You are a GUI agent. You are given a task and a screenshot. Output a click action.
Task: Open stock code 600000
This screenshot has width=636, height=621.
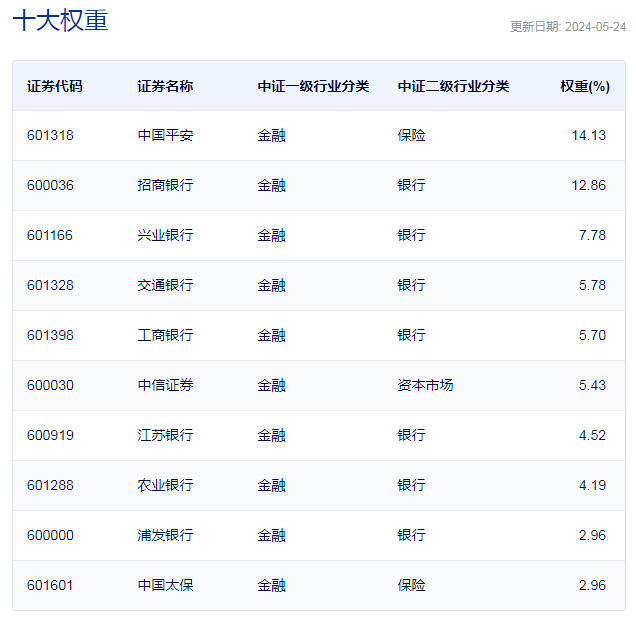coord(50,535)
